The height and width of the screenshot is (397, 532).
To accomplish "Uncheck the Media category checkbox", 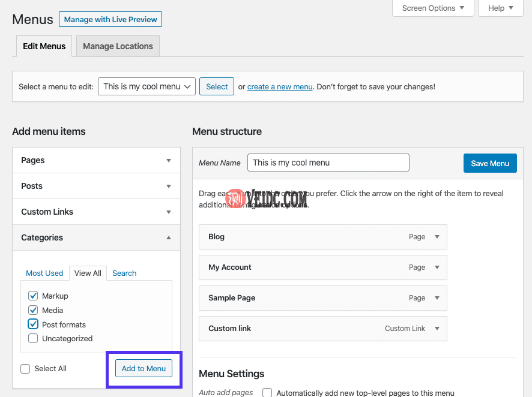I will pos(33,311).
